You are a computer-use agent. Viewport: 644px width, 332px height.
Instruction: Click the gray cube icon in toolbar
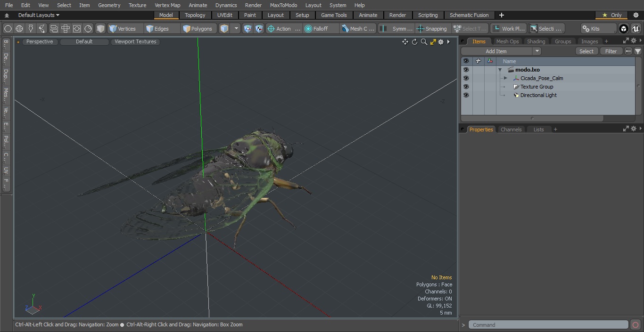(100, 29)
